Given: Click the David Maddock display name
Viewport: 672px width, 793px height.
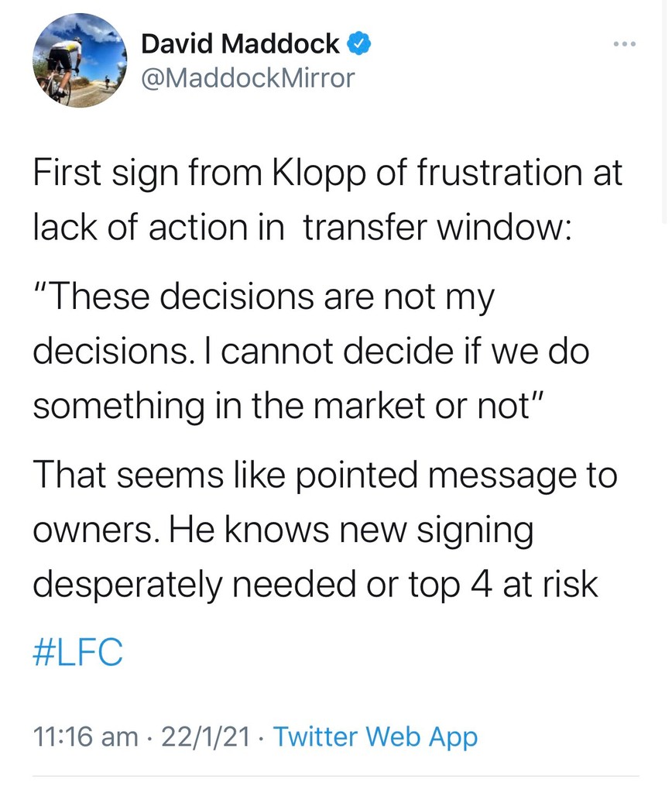Looking at the screenshot, I should tap(240, 44).
